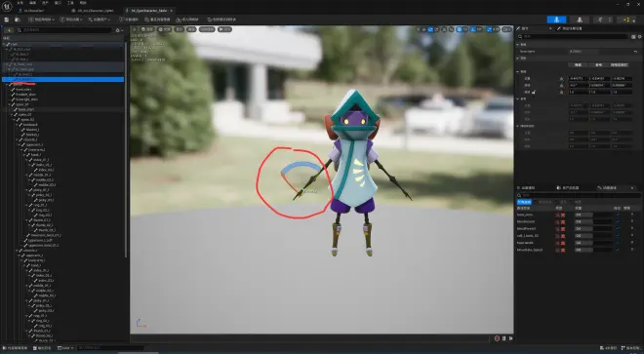Select the rotate gizmo tool in viewport

pos(430,29)
